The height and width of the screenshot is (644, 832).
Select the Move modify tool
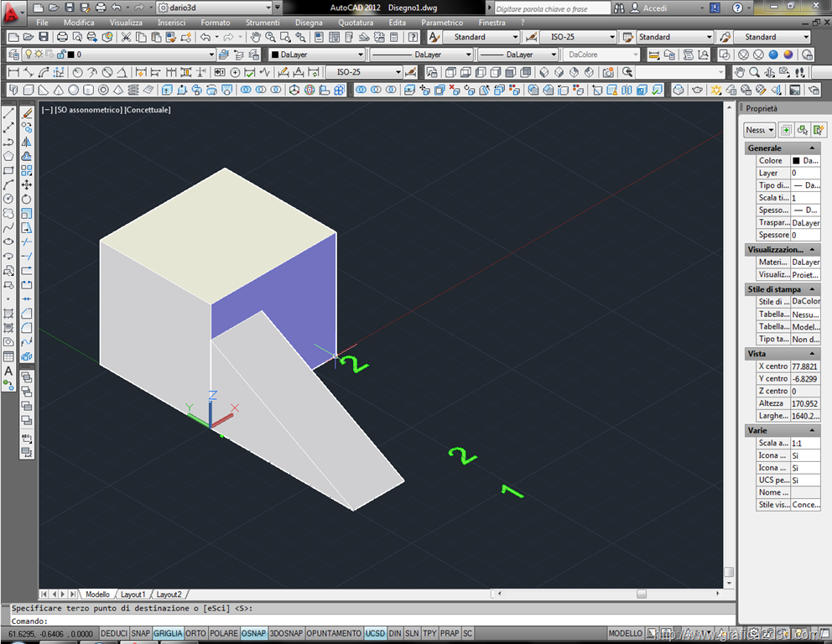(x=26, y=184)
